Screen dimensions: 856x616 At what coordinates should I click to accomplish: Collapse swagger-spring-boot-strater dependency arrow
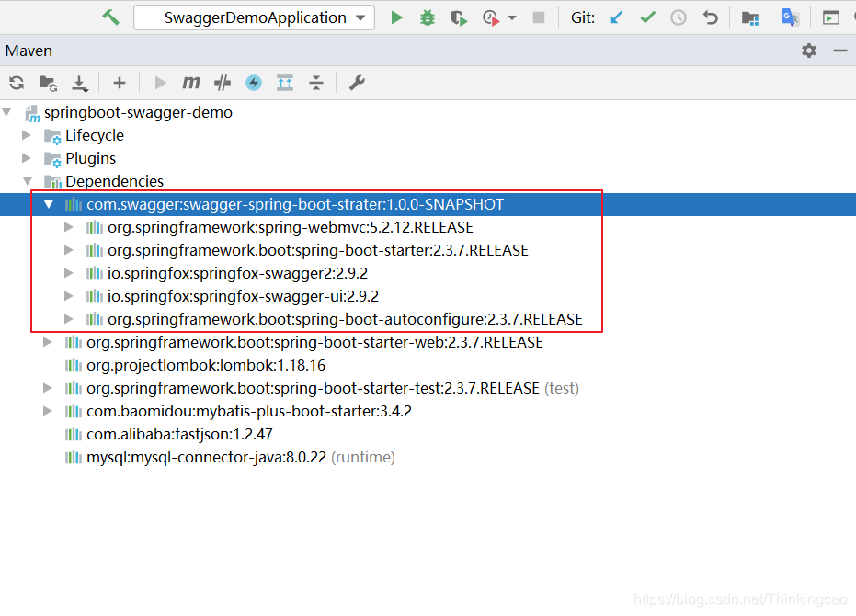[49, 204]
